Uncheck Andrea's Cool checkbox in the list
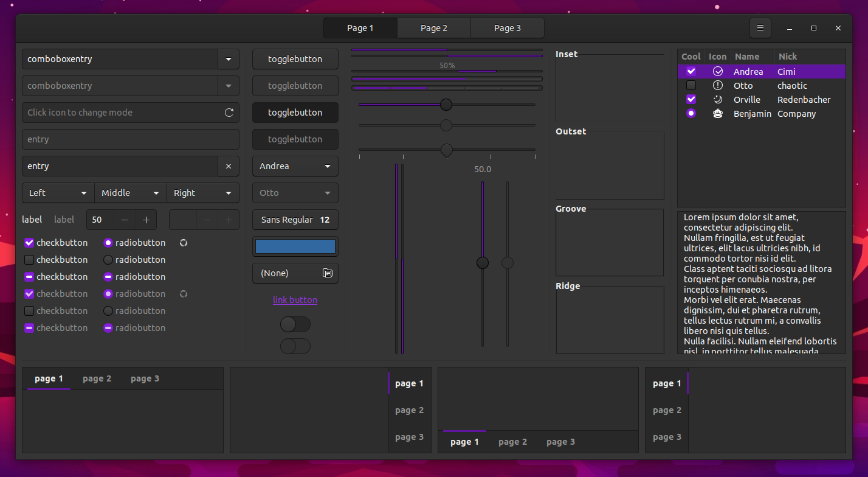868x477 pixels. point(691,71)
